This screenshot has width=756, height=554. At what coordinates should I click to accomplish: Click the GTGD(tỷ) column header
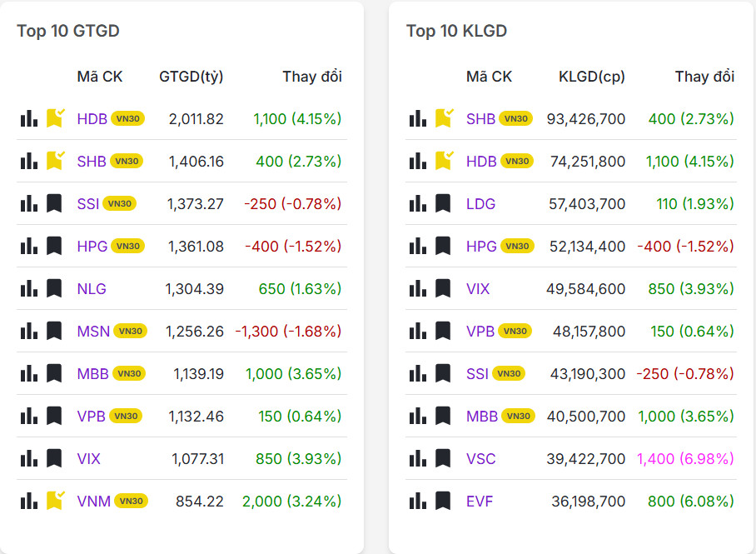pyautogui.click(x=191, y=77)
